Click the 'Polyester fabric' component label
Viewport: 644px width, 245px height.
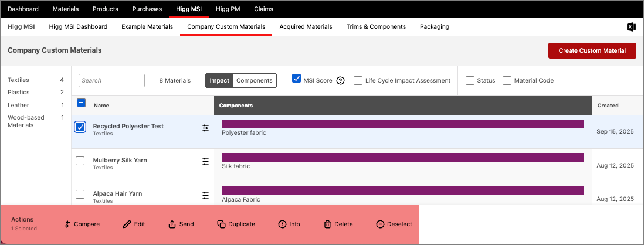244,132
